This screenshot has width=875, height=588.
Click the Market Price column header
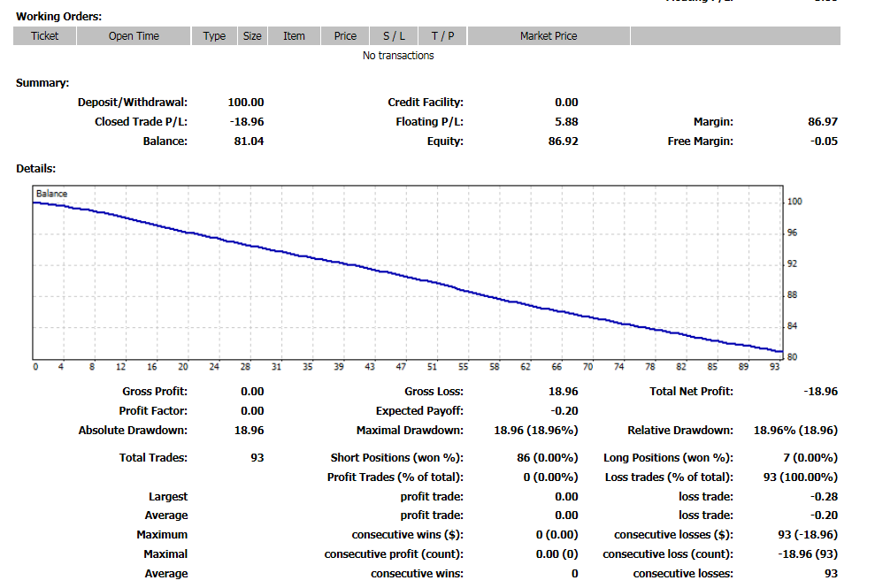[x=549, y=36]
